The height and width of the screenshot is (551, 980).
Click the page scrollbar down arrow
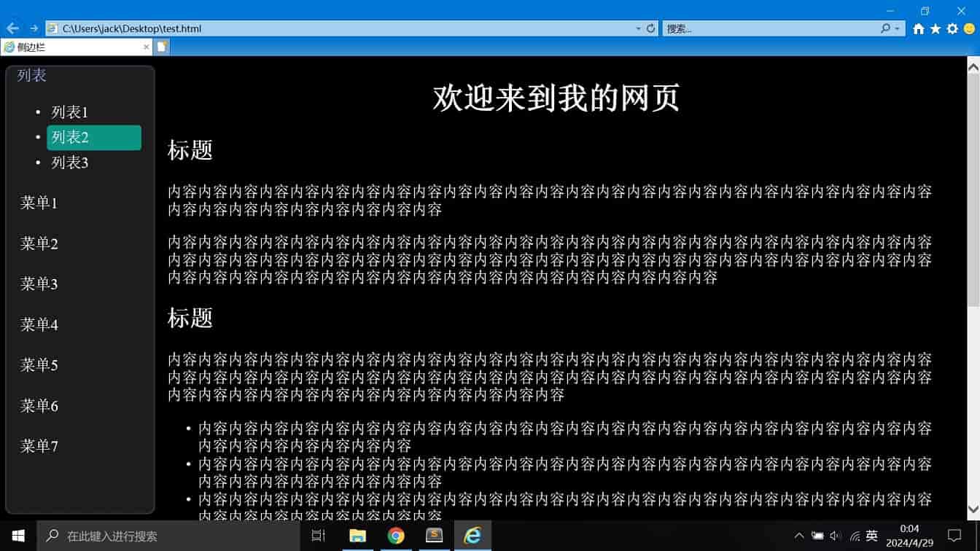pos(973,509)
